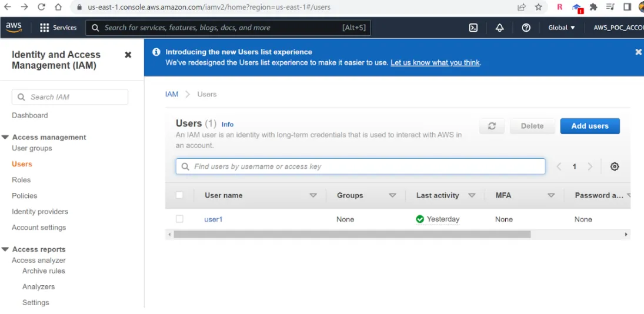Open the Global region dropdown

coord(562,28)
